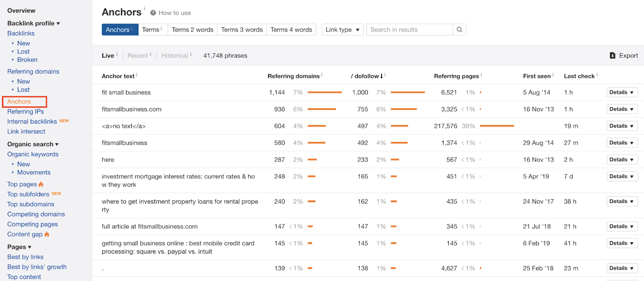Image resolution: width=644 pixels, height=281 pixels.
Task: Click the 217,576 referring pages value
Action: pyautogui.click(x=446, y=126)
